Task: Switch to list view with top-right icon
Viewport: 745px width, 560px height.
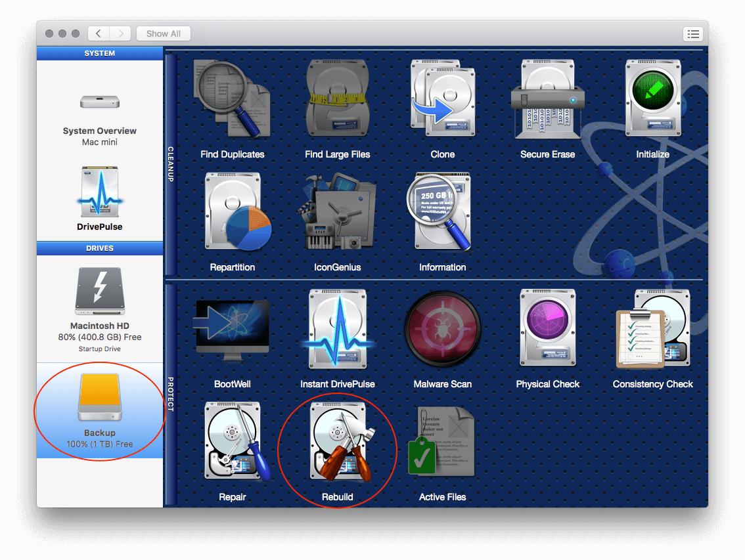Action: [693, 33]
